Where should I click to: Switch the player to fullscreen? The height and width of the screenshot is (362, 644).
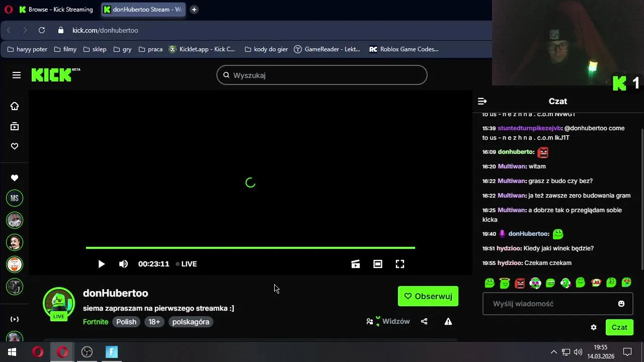(x=400, y=264)
